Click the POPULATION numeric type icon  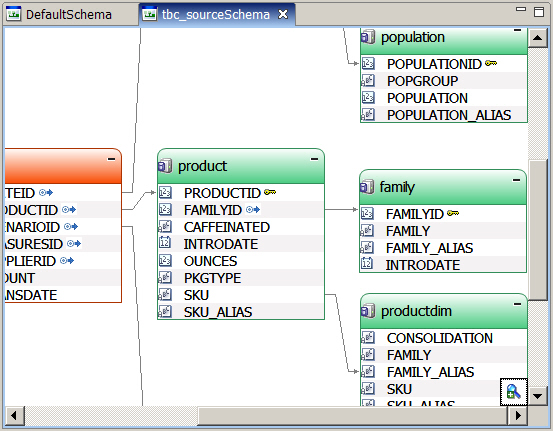pos(368,98)
